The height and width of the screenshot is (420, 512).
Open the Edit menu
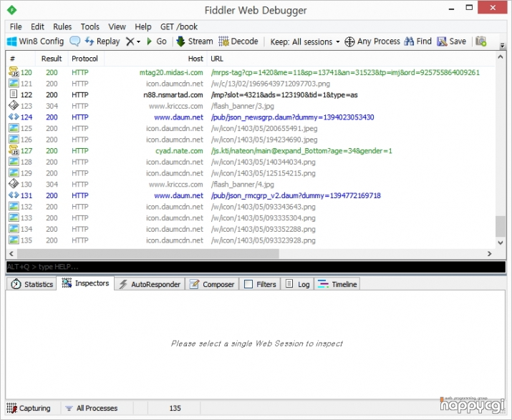click(x=37, y=26)
